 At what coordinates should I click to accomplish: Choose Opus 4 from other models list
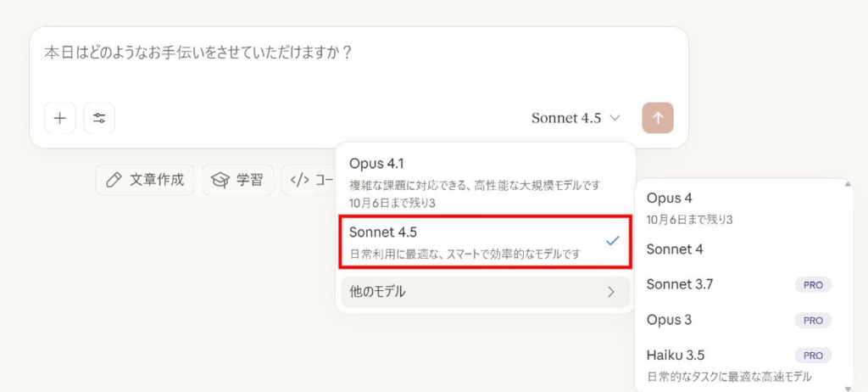739,208
